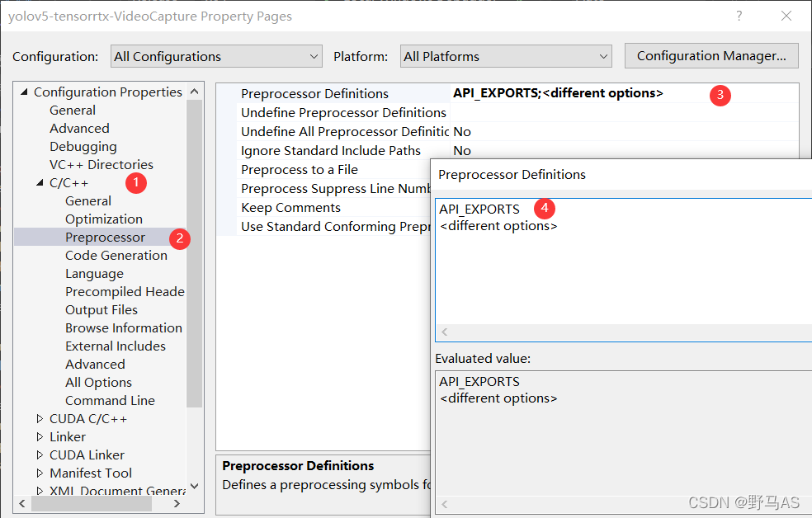Select VC++ Directories in the sidebar
Screen dimensions: 812x518
point(101,164)
